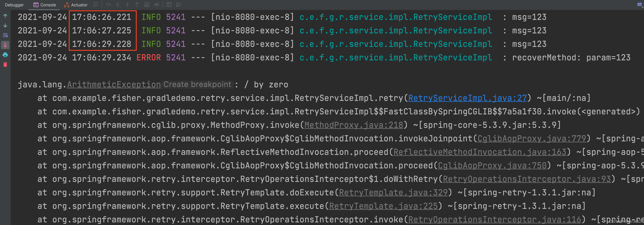Image resolution: width=644 pixels, height=225 pixels.
Task: Open the MethodProxy.java:218 link
Action: [354, 125]
